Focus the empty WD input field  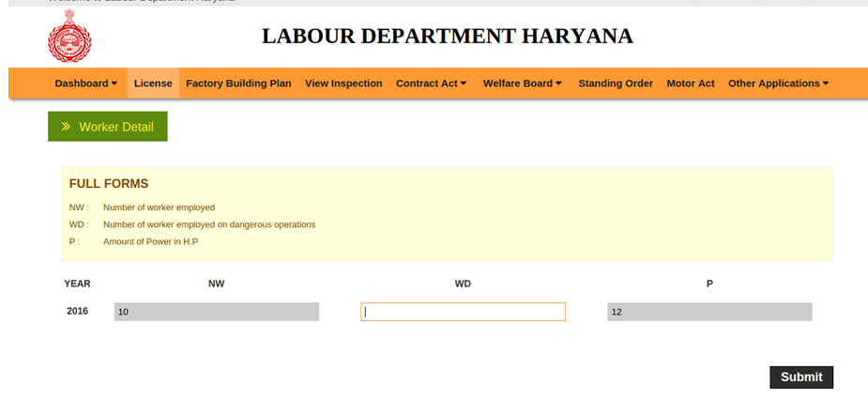(x=463, y=312)
